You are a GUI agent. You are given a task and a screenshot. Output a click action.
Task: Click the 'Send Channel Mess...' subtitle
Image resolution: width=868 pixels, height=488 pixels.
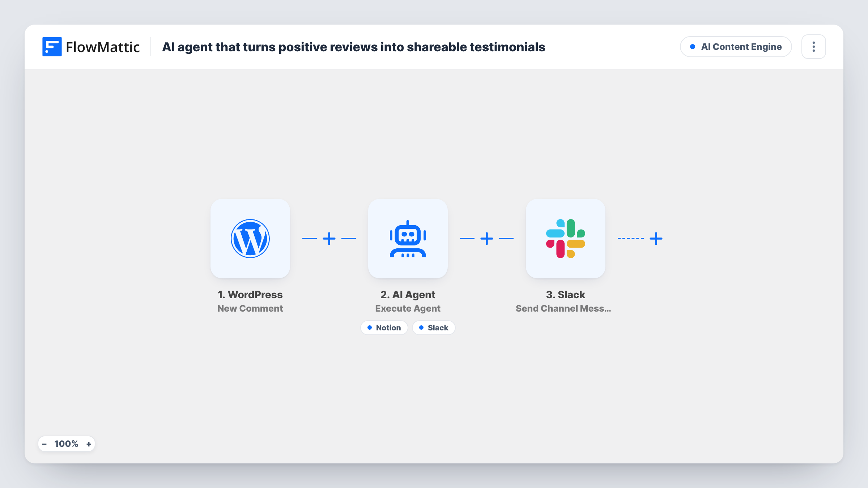(x=563, y=308)
